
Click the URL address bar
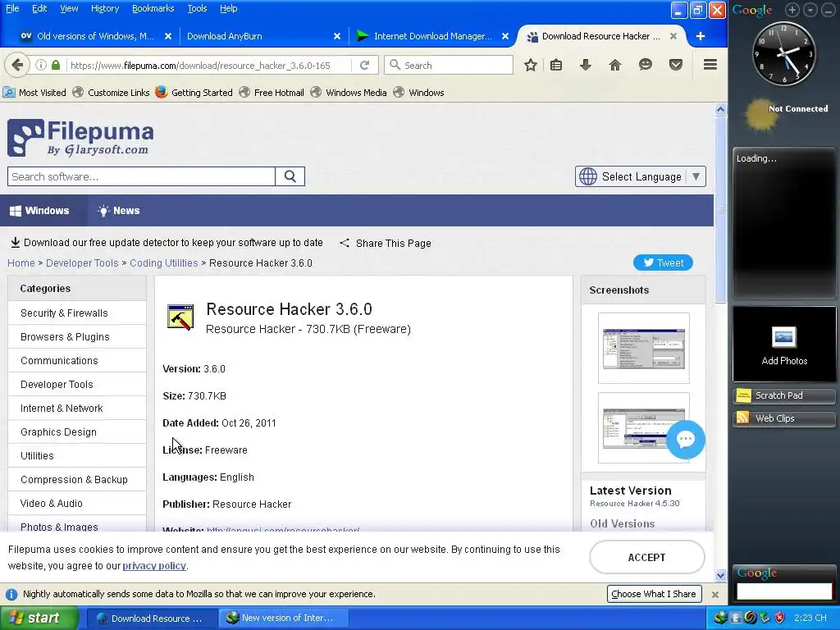209,66
